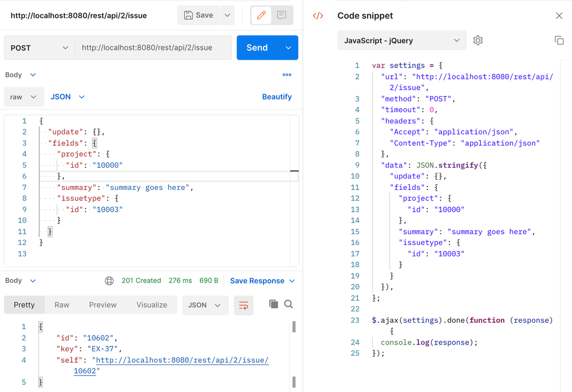Screen dimensions: 572x392
Task: Click the console.log(response) line in snippet
Action: click(x=429, y=342)
